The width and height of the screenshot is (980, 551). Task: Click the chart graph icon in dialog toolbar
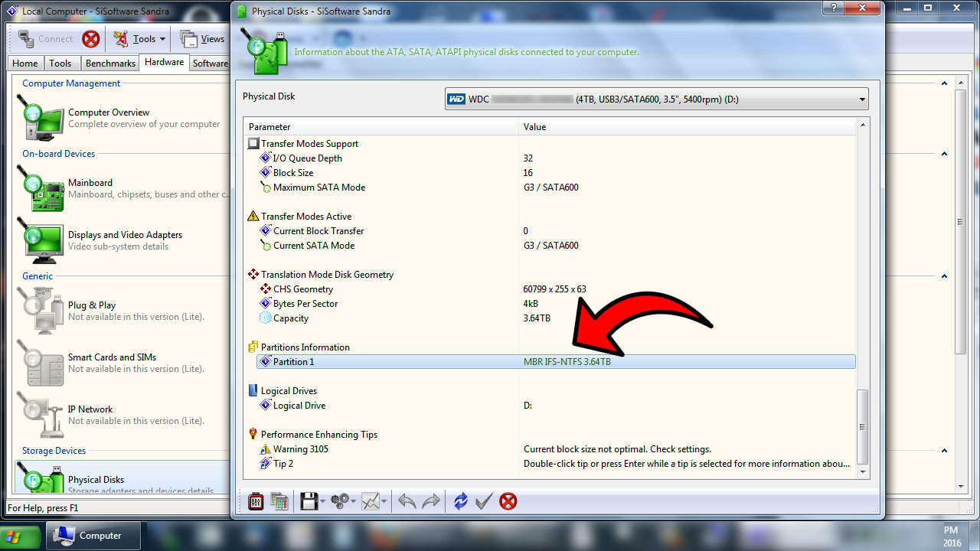point(371,501)
